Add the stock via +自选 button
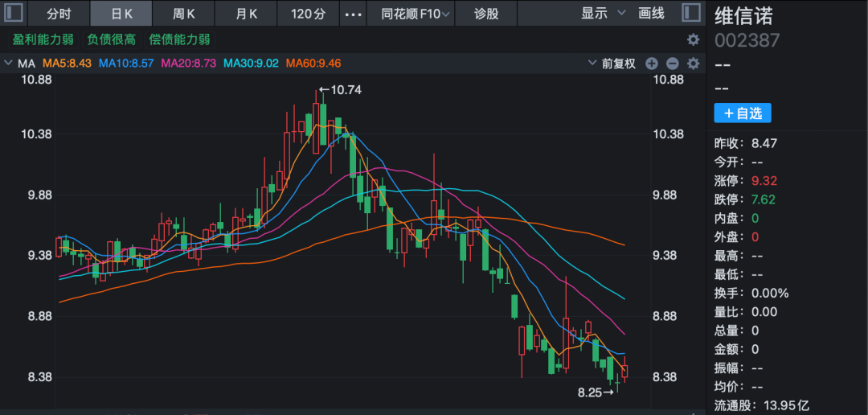Viewport: 868px width, 415px height. tap(742, 113)
